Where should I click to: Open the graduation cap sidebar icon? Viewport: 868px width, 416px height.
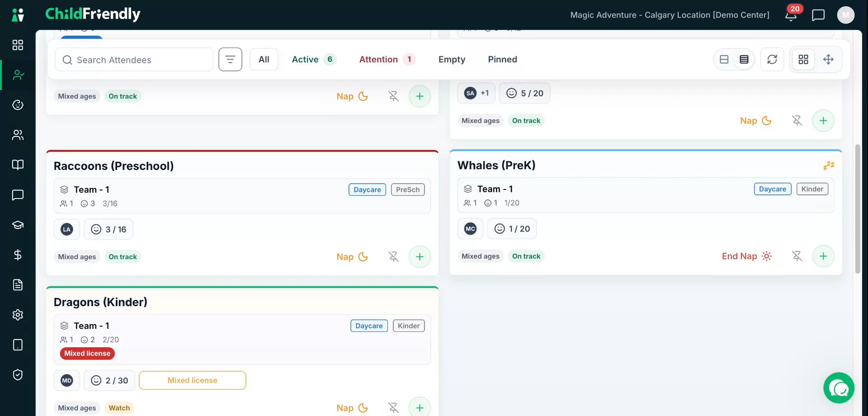18,225
